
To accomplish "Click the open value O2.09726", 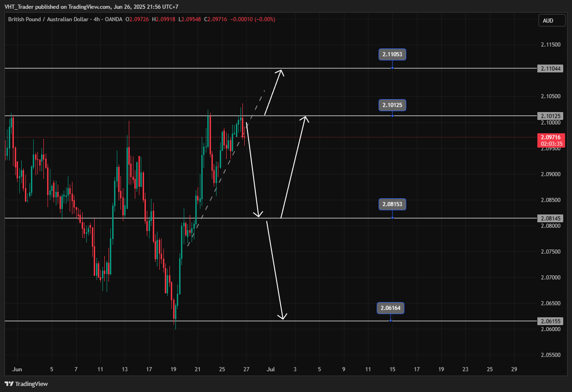I will (137, 19).
